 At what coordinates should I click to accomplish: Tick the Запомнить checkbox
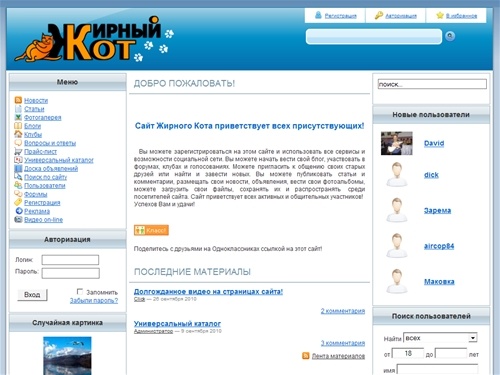tap(80, 292)
